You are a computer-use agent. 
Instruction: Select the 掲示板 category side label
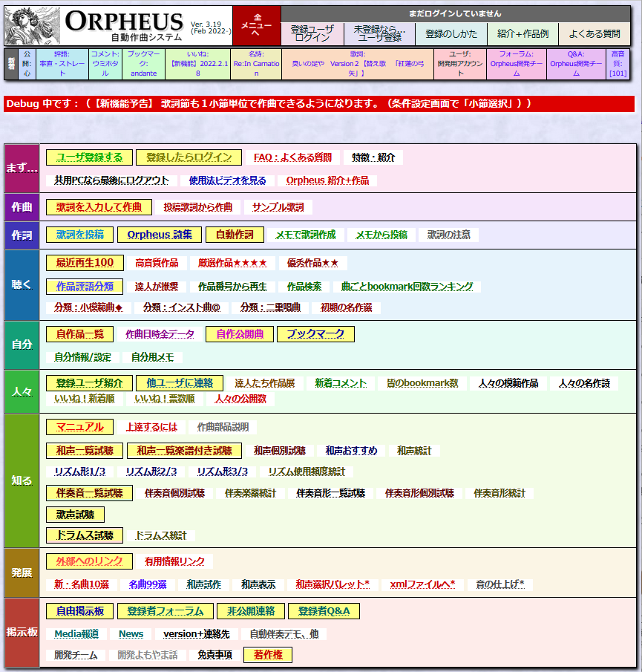(x=22, y=632)
